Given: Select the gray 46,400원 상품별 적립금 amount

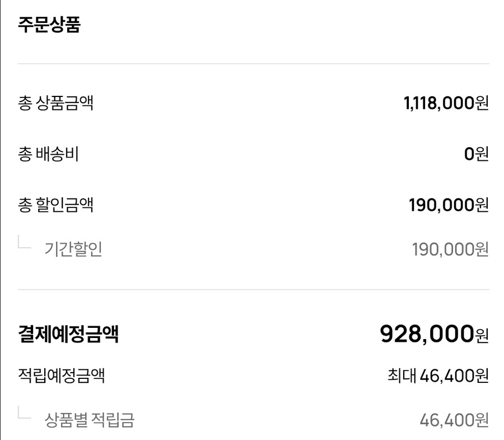Looking at the screenshot, I should click(x=454, y=420).
